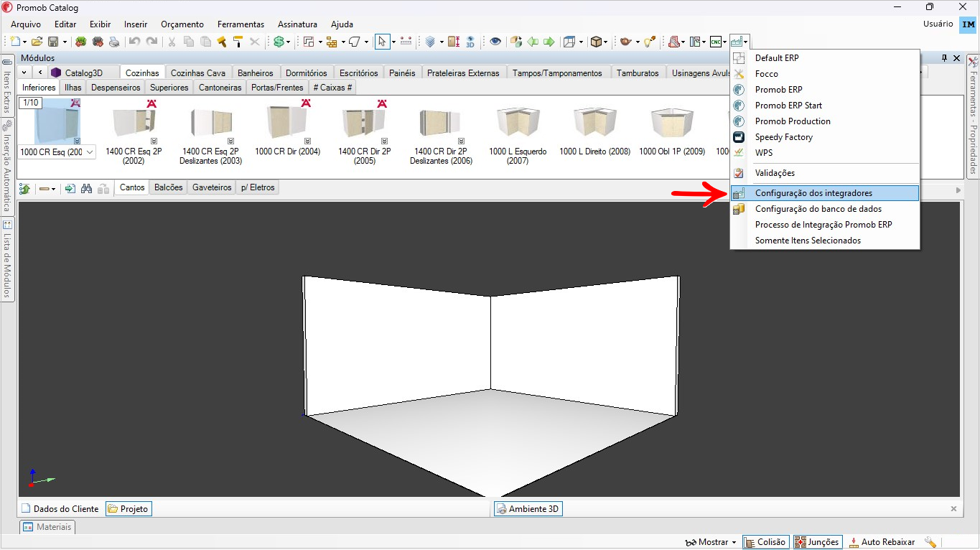Viewport: 980px width, 550px height.
Task: Click the green up-arrow tree icon
Action: click(x=24, y=189)
